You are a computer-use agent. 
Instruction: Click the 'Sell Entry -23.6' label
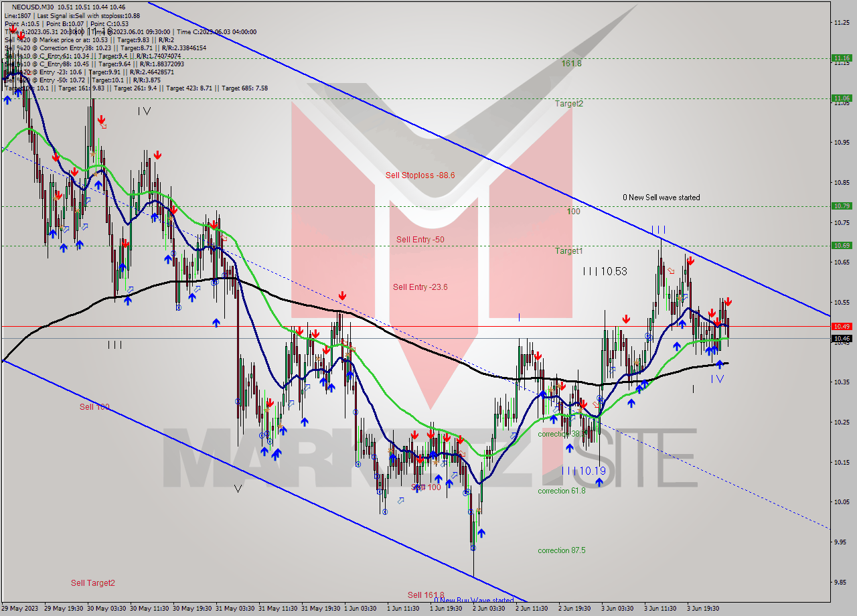click(420, 287)
